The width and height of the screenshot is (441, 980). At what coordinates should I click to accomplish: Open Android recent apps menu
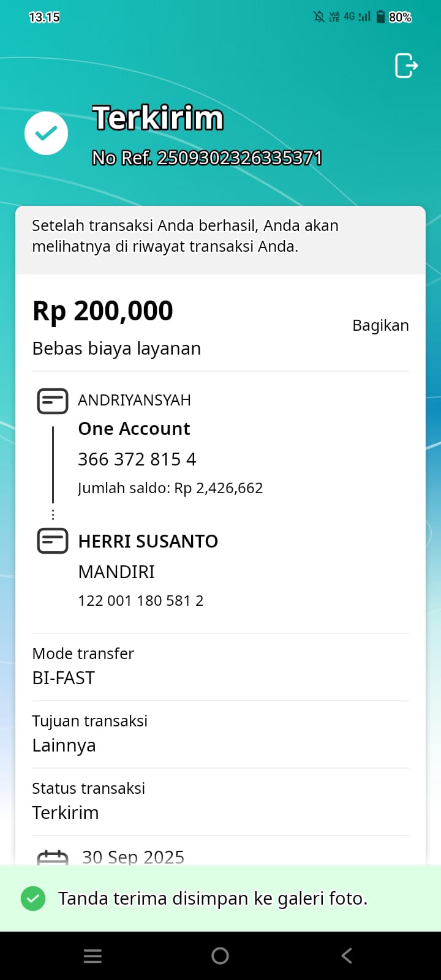click(x=92, y=956)
